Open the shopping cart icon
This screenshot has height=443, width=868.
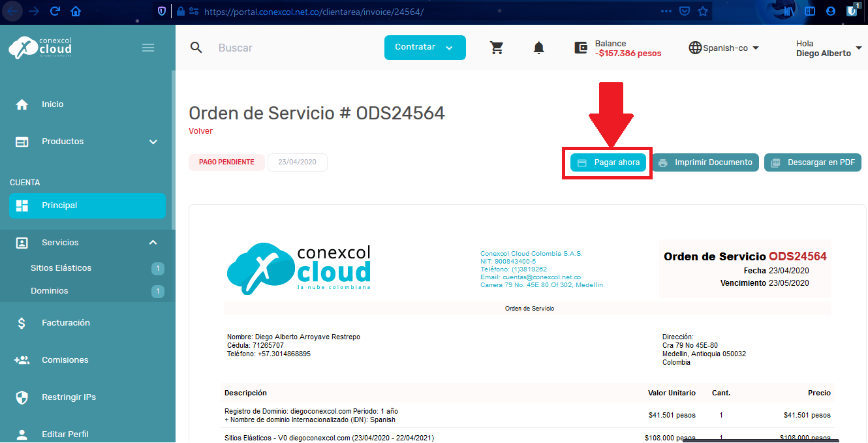click(x=497, y=48)
